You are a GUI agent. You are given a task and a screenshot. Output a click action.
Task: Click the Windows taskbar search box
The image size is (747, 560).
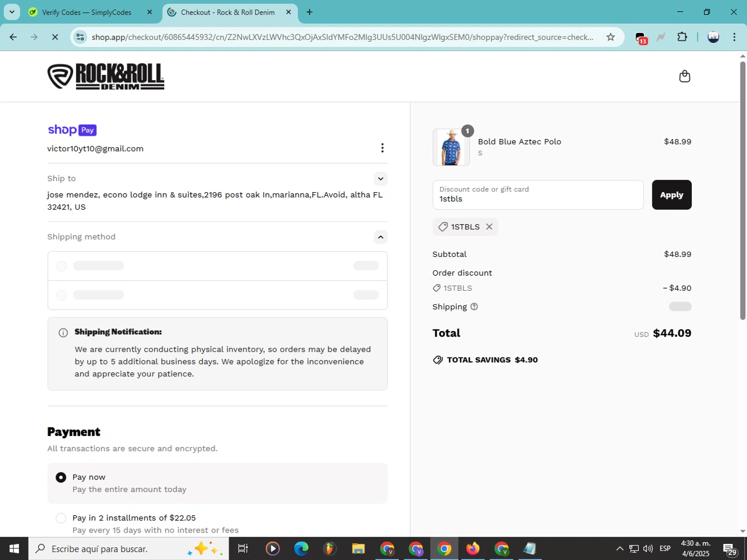click(128, 549)
